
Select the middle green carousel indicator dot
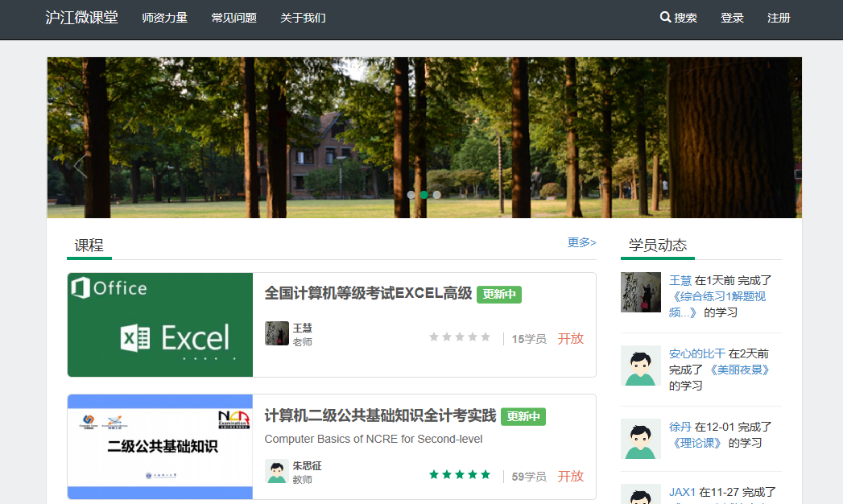click(424, 195)
